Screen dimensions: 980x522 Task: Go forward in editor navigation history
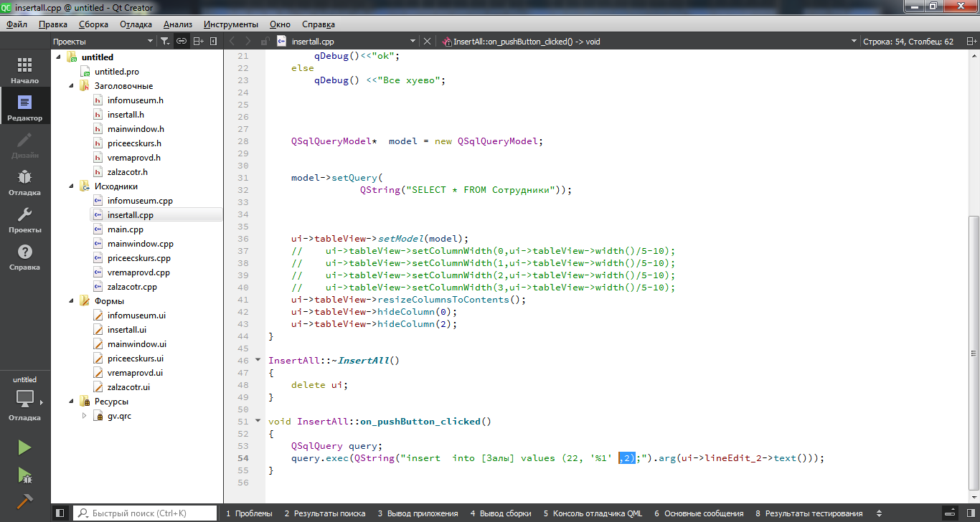[x=248, y=42]
